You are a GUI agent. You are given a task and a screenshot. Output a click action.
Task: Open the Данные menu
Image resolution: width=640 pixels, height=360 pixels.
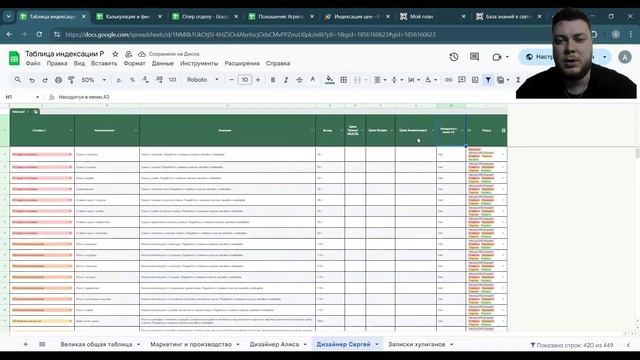[162, 64]
